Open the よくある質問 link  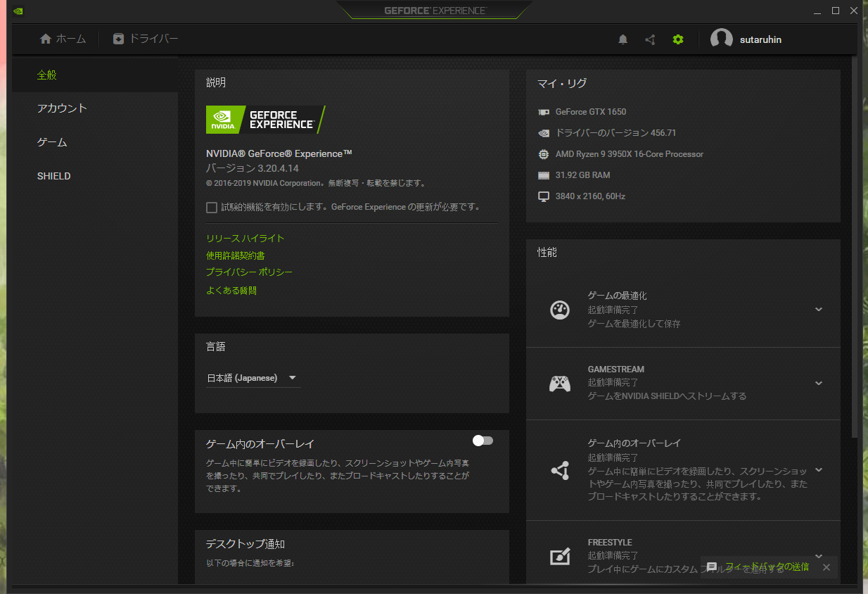(231, 290)
